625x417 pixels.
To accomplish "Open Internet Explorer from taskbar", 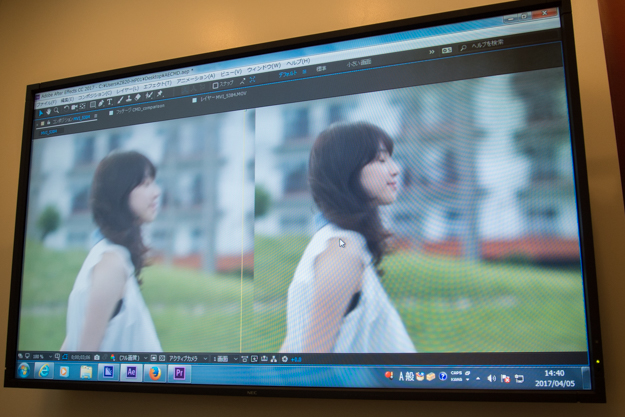I will tap(44, 370).
